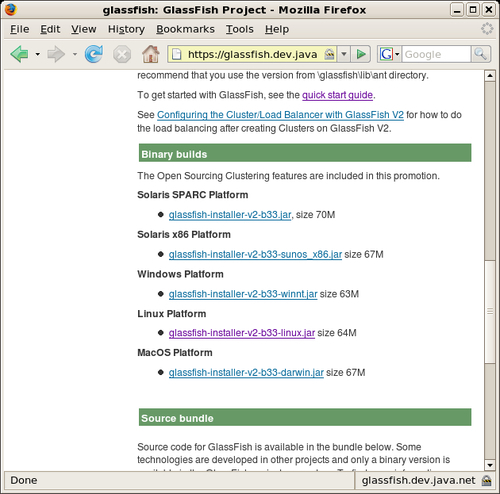The height and width of the screenshot is (494, 500).
Task: Download glassfish-installer-v2-b33.jar for Solaris SPARC
Action: [230, 215]
